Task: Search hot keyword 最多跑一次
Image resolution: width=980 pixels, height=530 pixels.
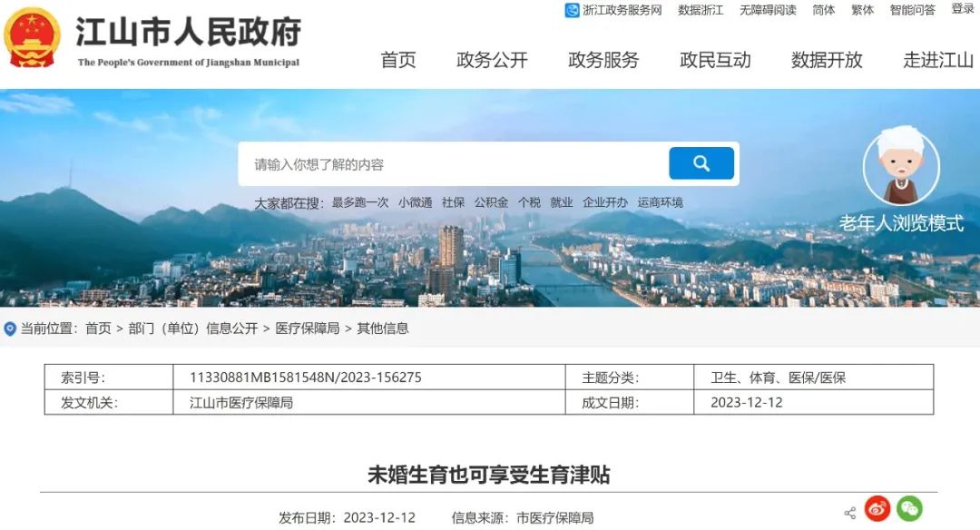Action: point(360,202)
